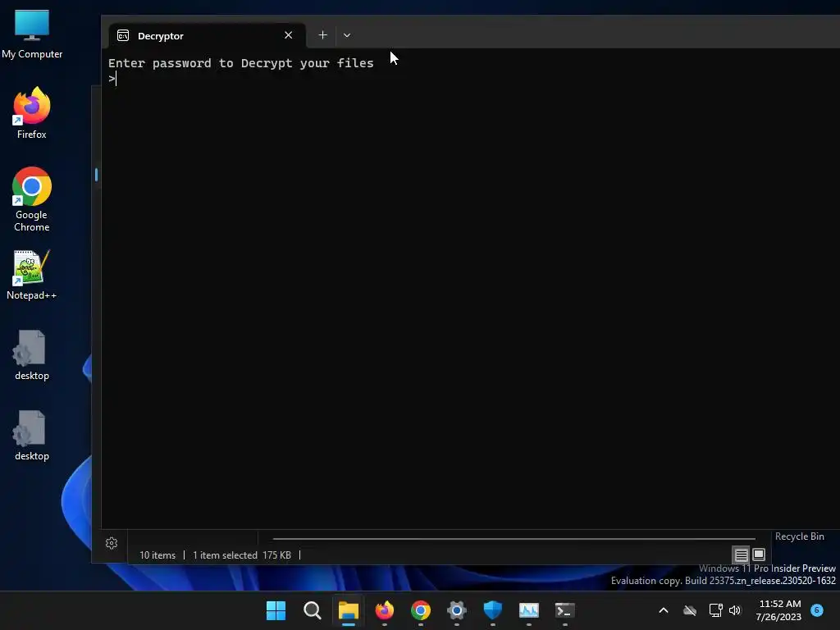840x630 pixels.
Task: Expand the terminal profiles dropdown
Action: (x=347, y=35)
